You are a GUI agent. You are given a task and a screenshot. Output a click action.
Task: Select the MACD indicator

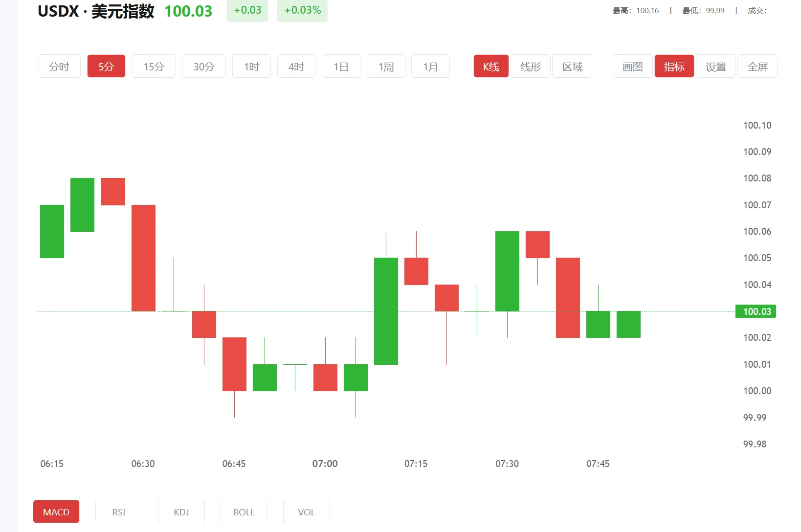click(56, 511)
